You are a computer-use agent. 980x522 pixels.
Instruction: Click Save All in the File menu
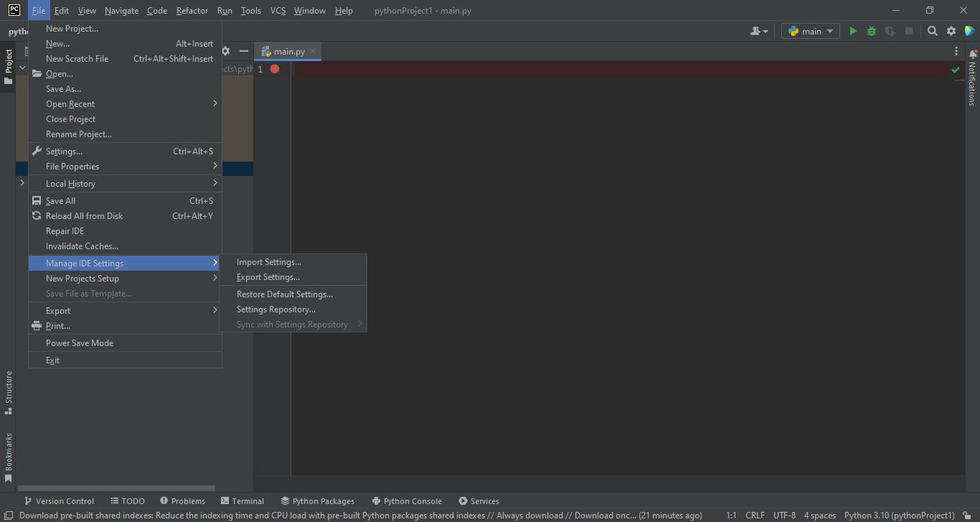pyautogui.click(x=62, y=200)
